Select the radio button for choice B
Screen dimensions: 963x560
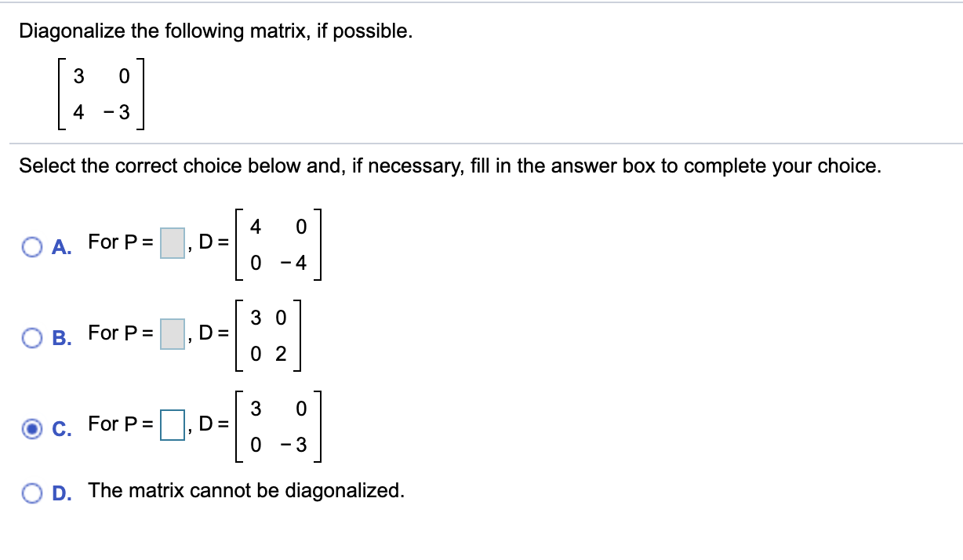[x=31, y=337]
